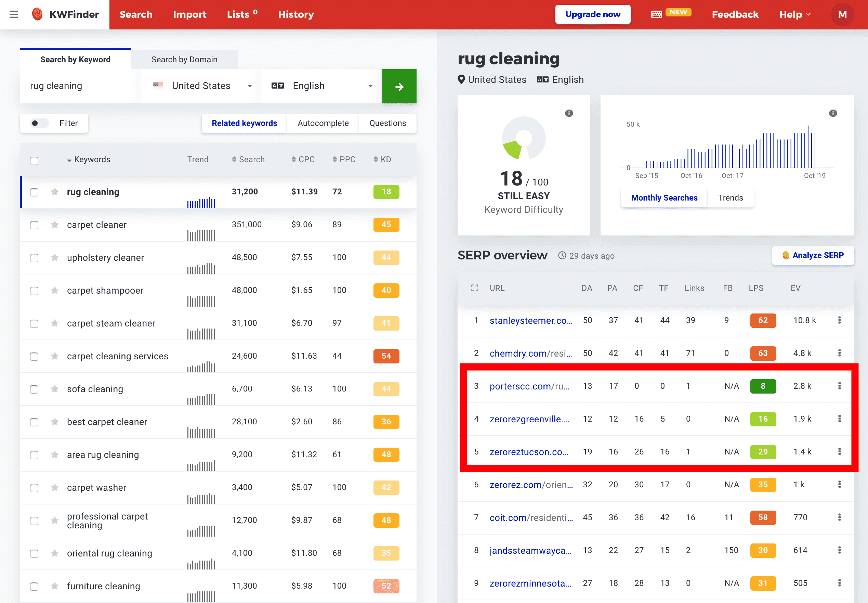The image size is (868, 603).
Task: Click the keyboard shortcuts NEW icon
Action: [x=657, y=14]
